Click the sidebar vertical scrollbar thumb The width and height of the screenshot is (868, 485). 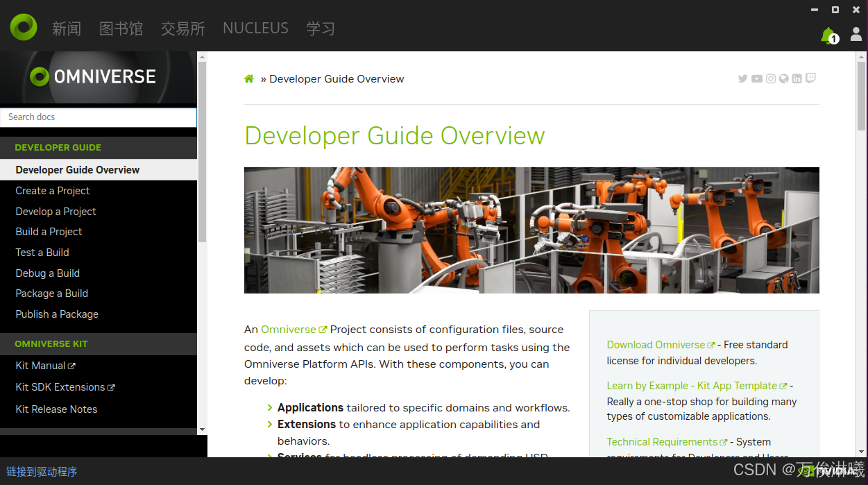point(202,151)
